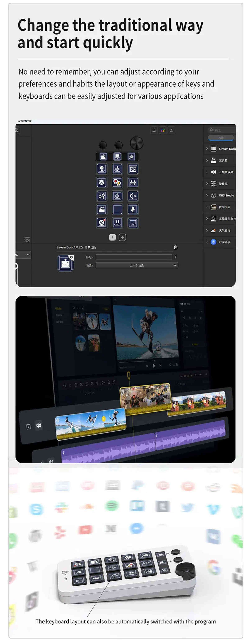Screen dimensions: 251x644
Task: Open the notification bell icon
Action: (x=154, y=130)
